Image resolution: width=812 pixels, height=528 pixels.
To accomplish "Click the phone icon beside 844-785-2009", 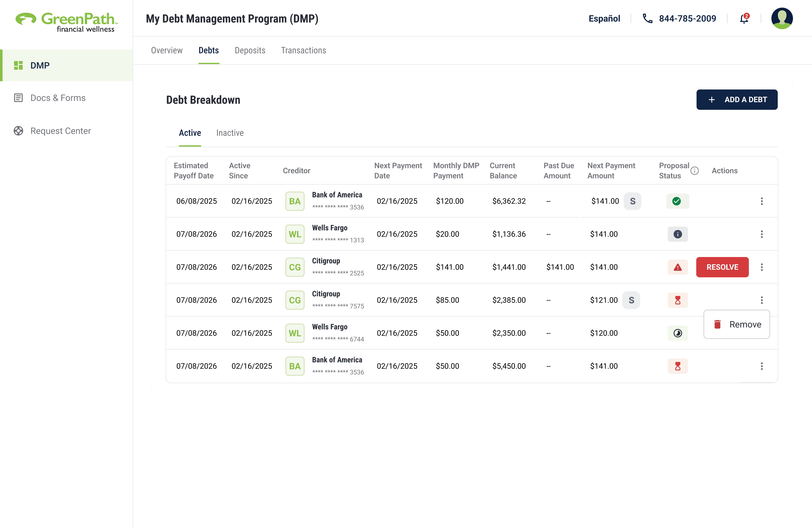I will click(647, 18).
